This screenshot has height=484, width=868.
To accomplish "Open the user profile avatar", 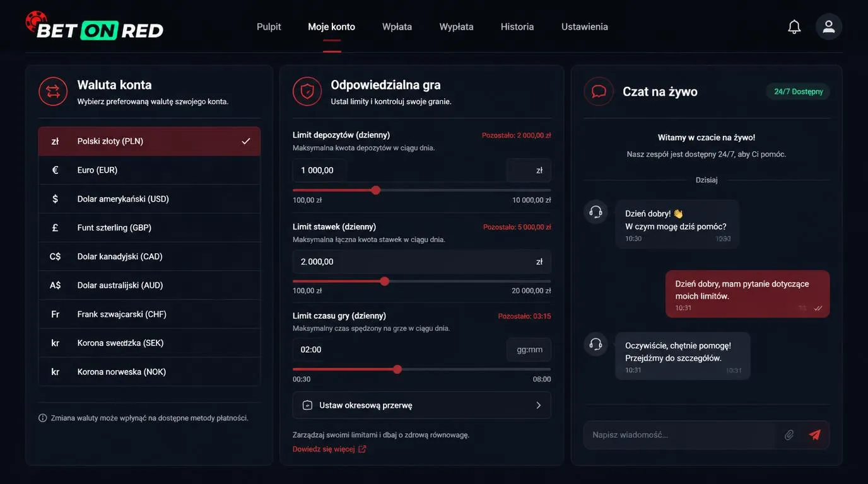I will click(829, 26).
